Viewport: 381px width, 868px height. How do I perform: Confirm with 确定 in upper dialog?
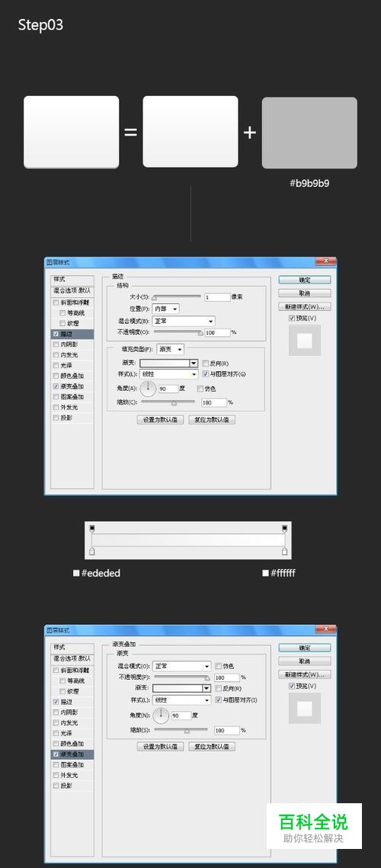[x=305, y=280]
